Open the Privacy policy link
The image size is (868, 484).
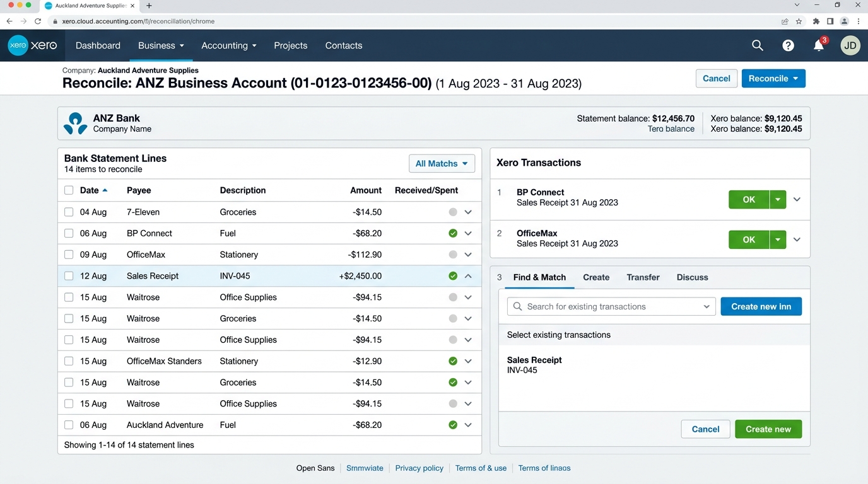419,468
